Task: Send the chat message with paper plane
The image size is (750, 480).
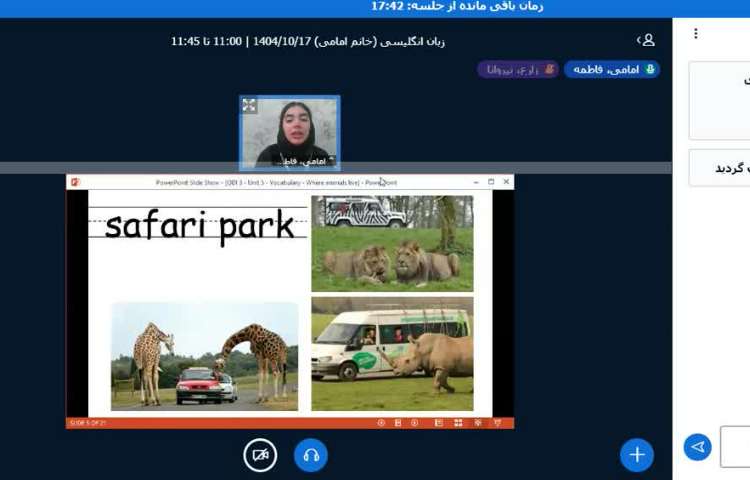Action: pos(697,447)
